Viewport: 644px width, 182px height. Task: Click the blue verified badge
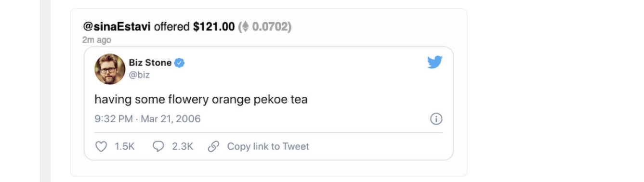179,63
